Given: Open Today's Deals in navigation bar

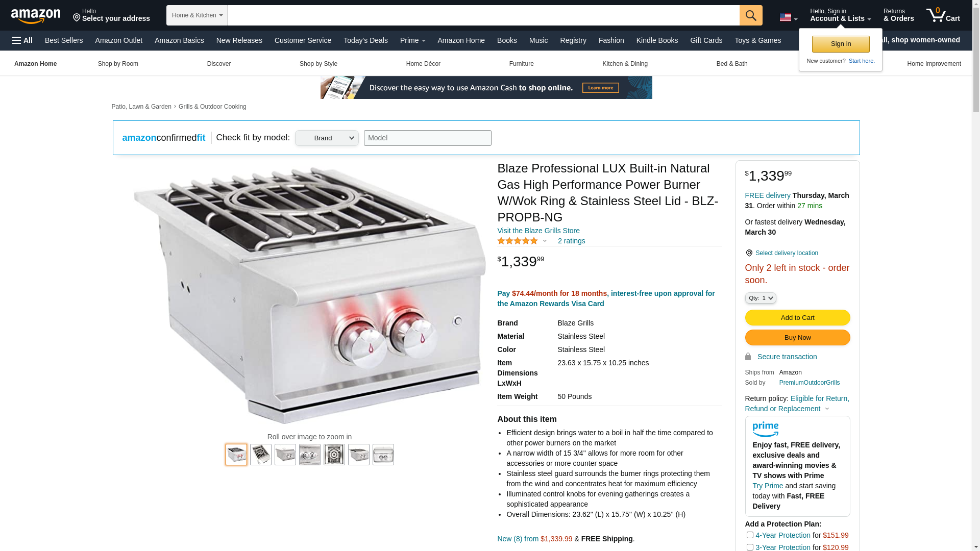Looking at the screenshot, I should pos(365,40).
